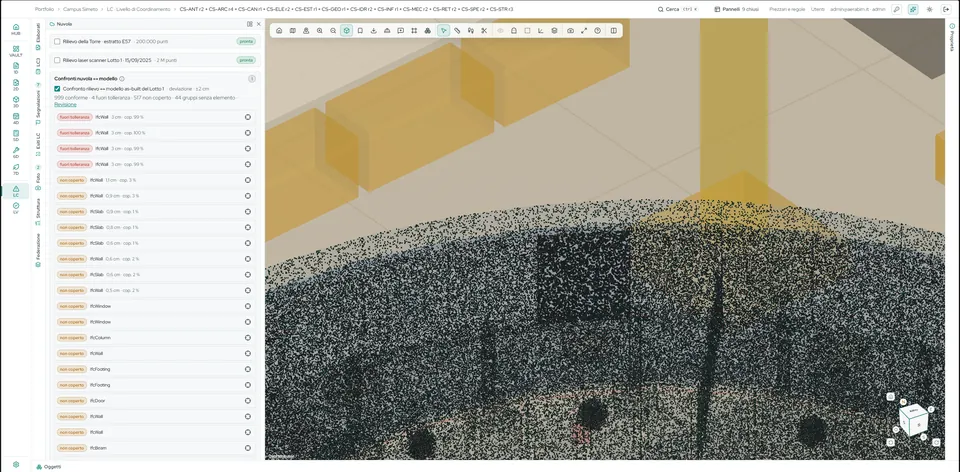Viewport: 960px width, 472px height.
Task: Click the layers stack icon in toolbar
Action: pos(554,31)
